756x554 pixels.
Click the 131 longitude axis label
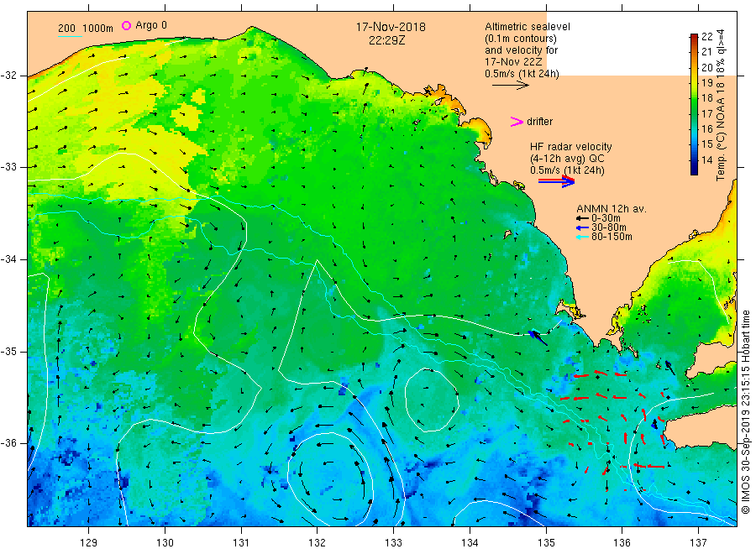click(241, 543)
